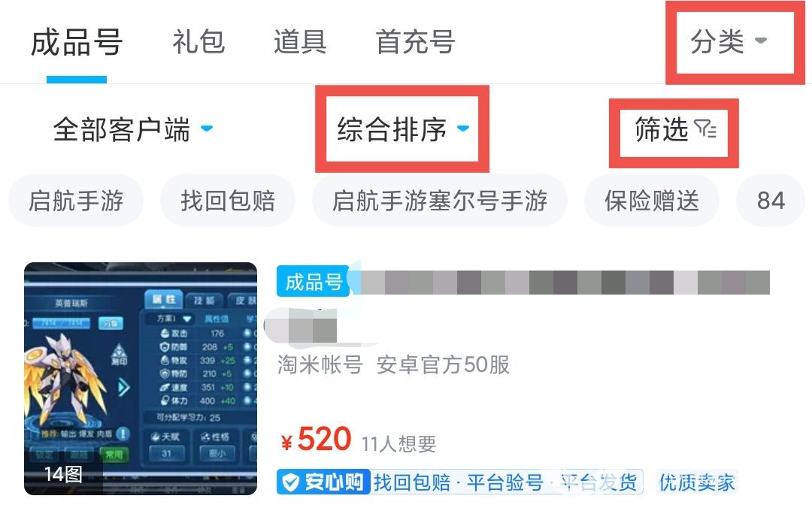Select the 道具 tab
The image size is (812, 517).
[300, 42]
